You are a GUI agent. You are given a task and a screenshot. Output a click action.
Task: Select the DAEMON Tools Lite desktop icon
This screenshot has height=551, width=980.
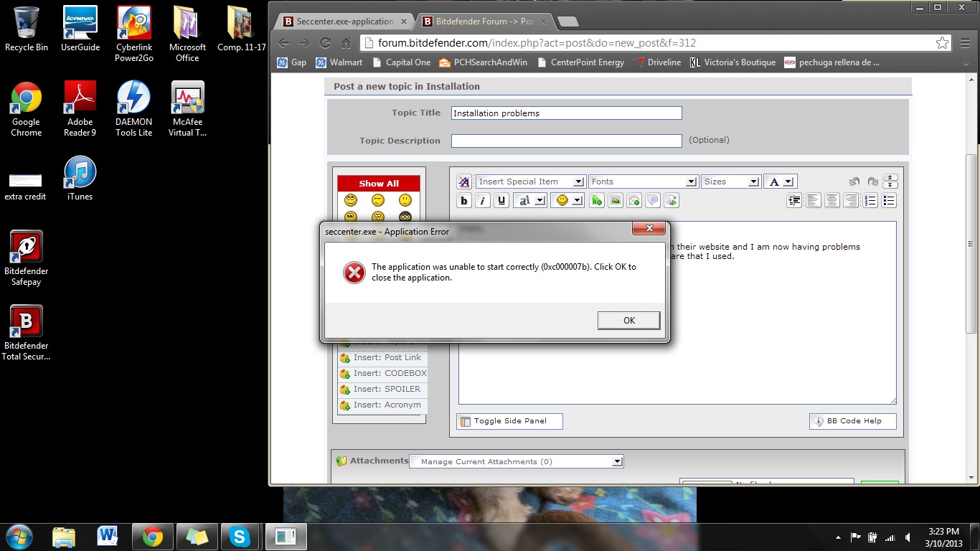[133, 109]
